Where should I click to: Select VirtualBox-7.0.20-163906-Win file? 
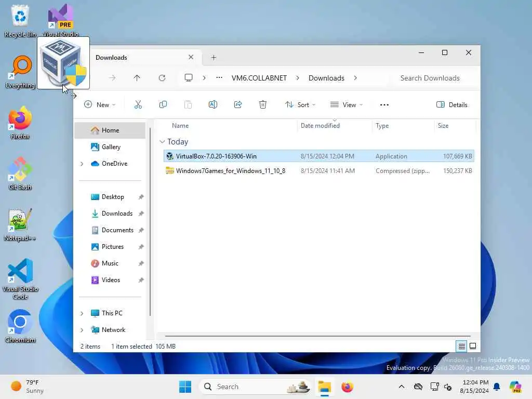(319, 156)
